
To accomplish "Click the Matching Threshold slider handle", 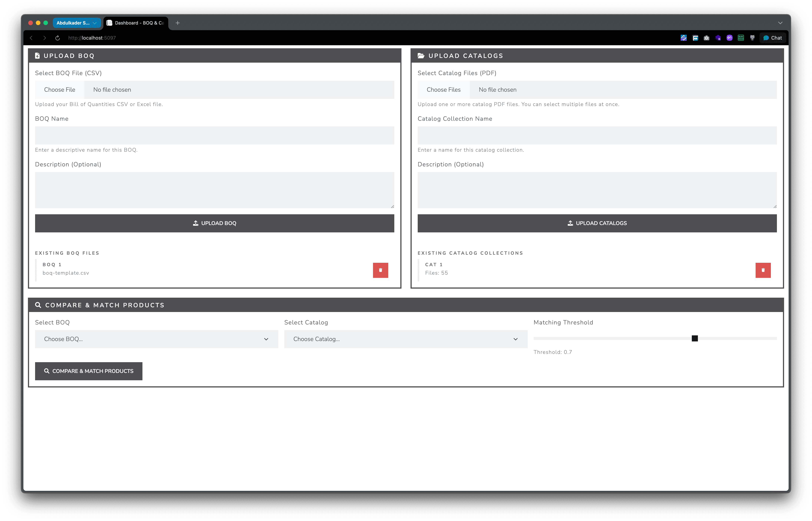I will (695, 338).
